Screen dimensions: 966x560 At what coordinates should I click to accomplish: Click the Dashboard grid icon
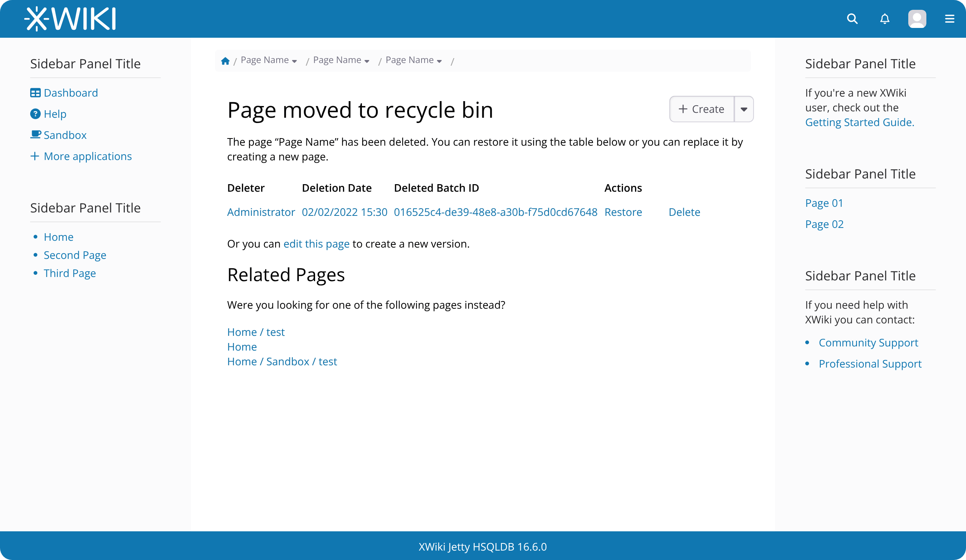click(35, 93)
